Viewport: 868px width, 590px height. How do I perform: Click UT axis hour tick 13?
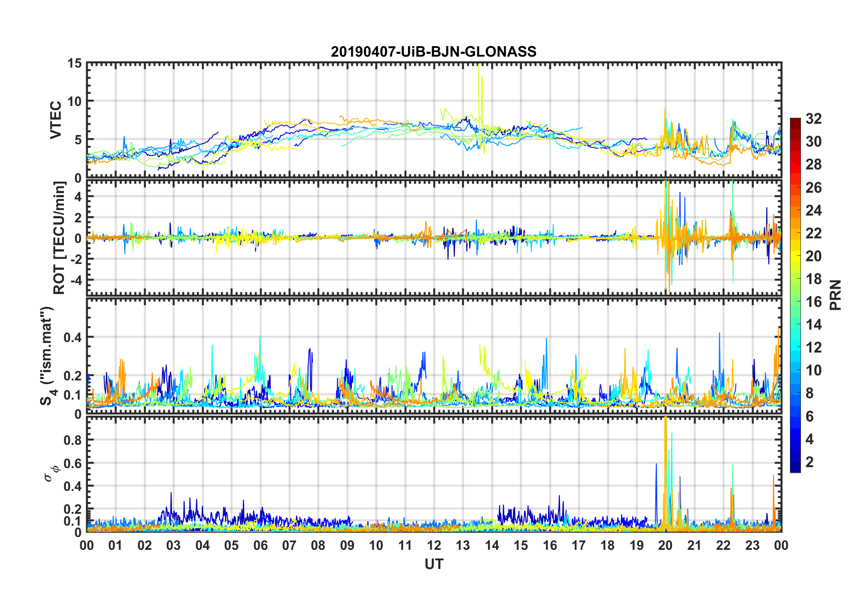463,545
